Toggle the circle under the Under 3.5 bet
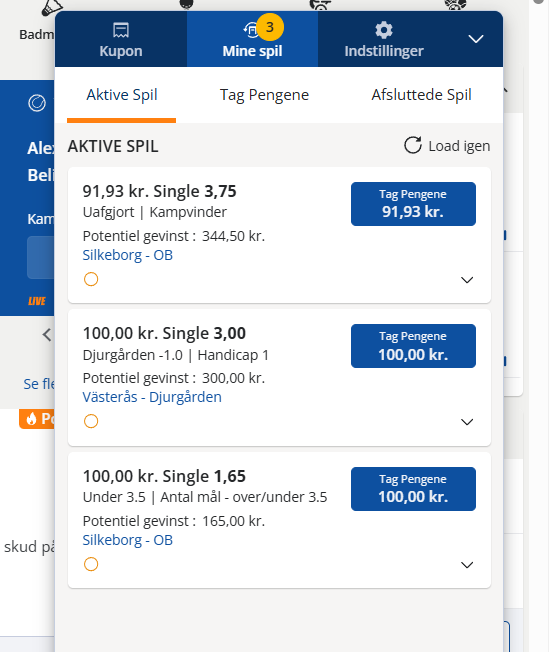The height and width of the screenshot is (652, 552). click(91, 564)
